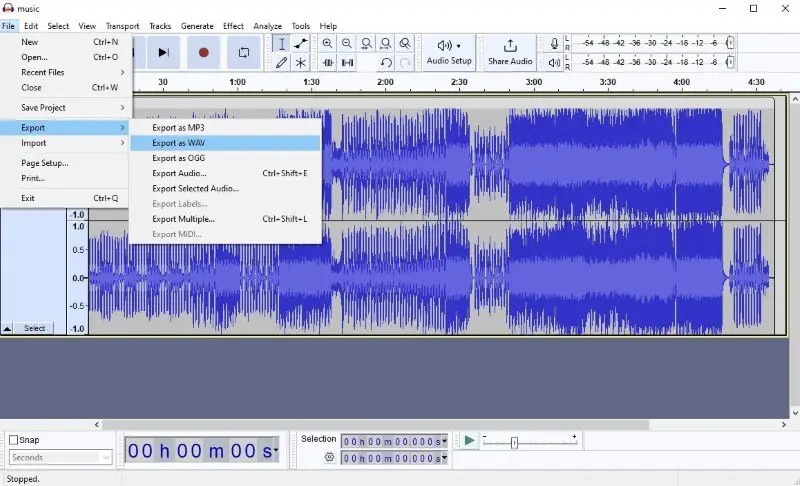Choose Close from the File menu

click(x=65, y=88)
